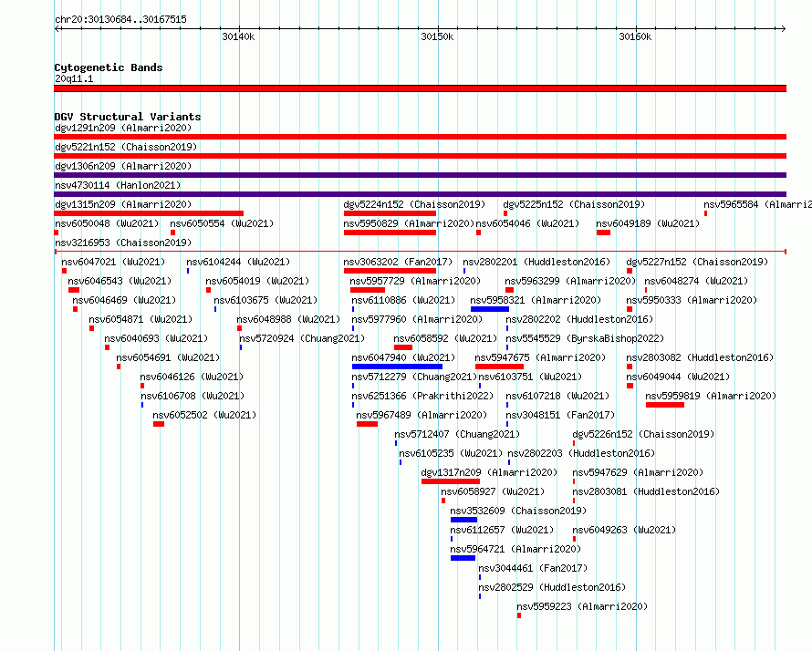812x651 pixels.
Task: Click the dgv1291n209 (Almarri2020) variant label
Action: click(123, 128)
